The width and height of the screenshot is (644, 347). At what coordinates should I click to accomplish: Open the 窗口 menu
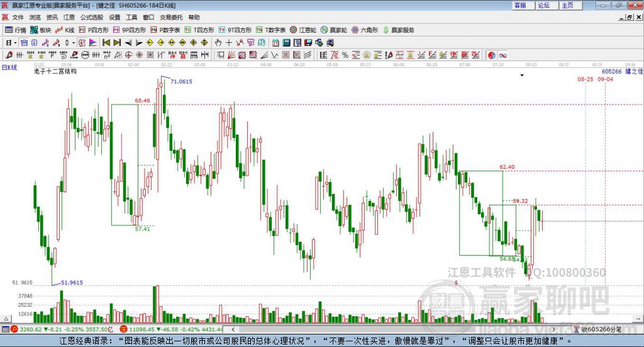click(148, 17)
